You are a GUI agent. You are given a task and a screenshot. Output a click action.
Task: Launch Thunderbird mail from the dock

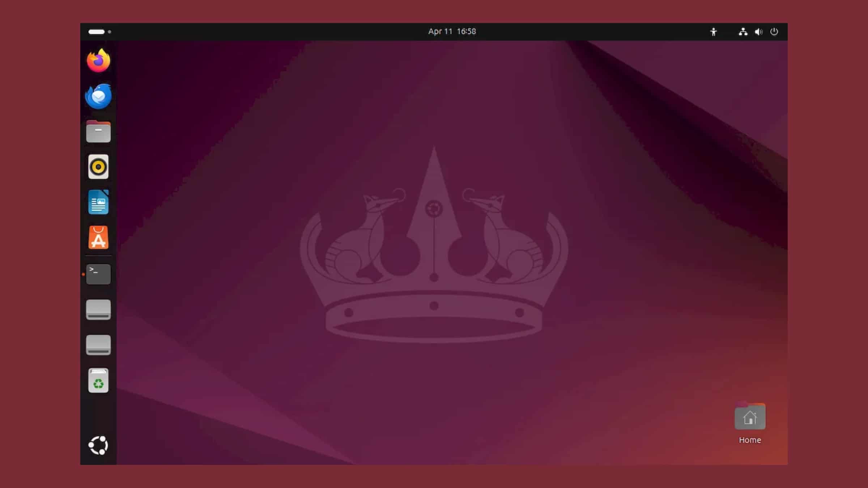98,96
